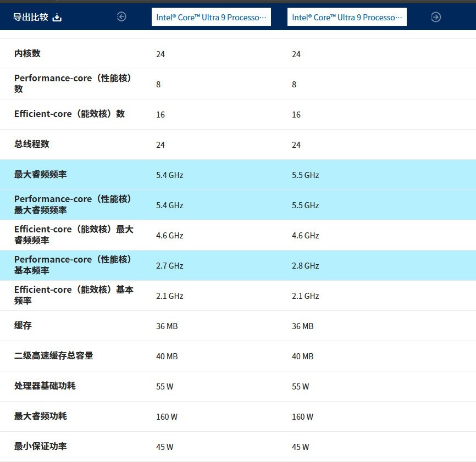The image size is (476, 462).
Task: Click the 二级高速缓存总容量 row label
Action: click(54, 356)
